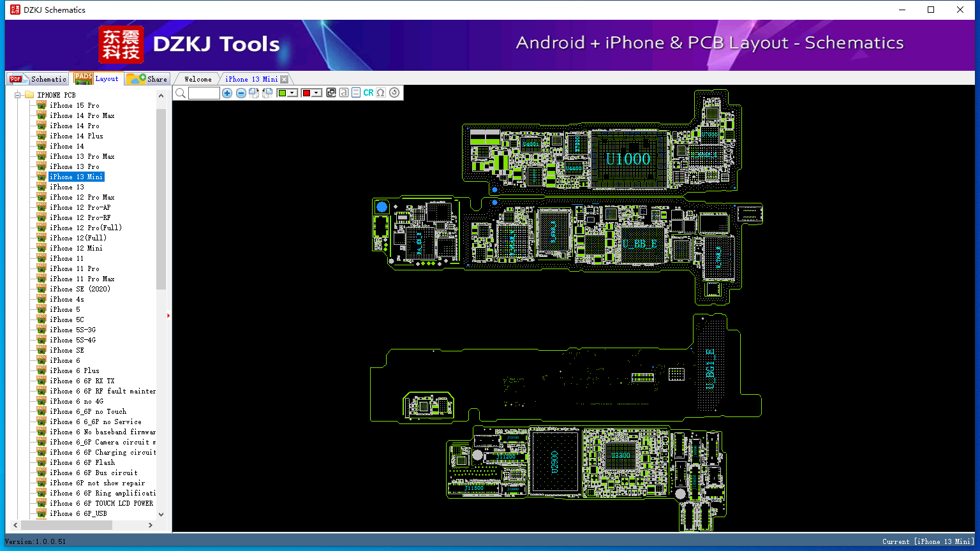Screen dimensions: 980x551
Task: Click the tree list's scroll-up arrow
Action: tap(161, 96)
